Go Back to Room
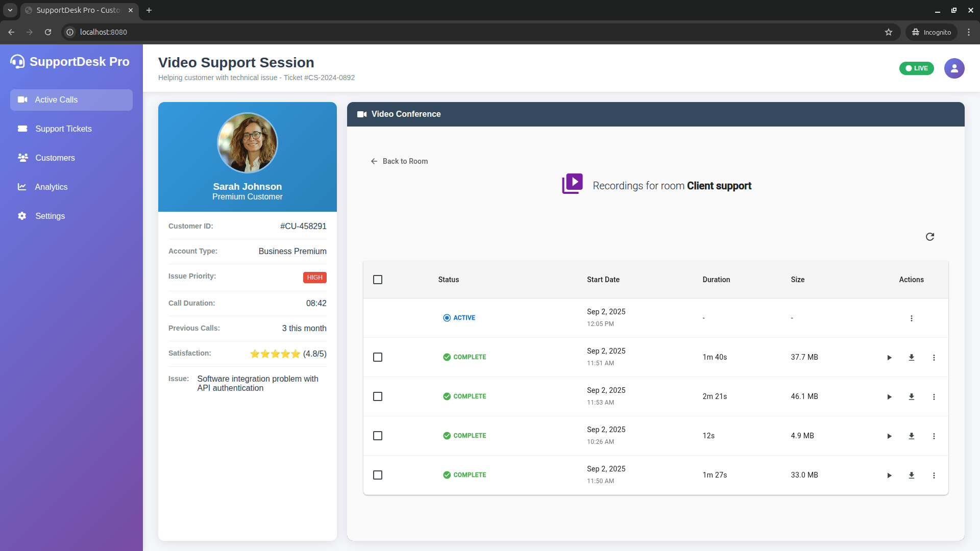The width and height of the screenshot is (980, 551). pos(399,161)
